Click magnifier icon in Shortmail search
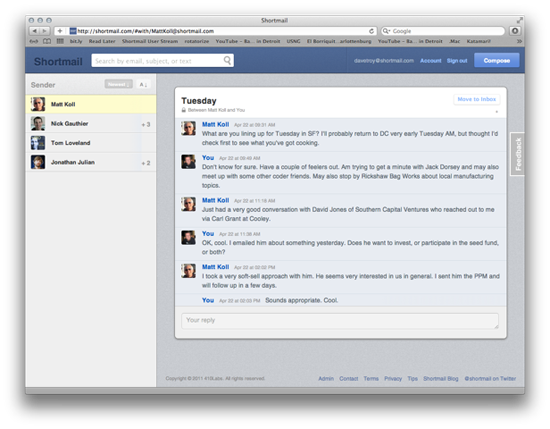This screenshot has width=550, height=429. tap(227, 60)
